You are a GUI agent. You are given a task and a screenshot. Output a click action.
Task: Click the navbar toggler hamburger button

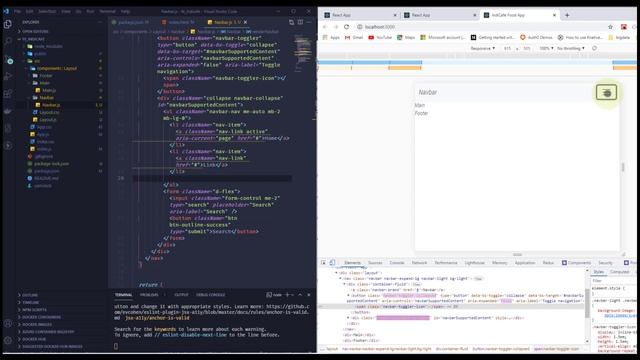coord(606,92)
